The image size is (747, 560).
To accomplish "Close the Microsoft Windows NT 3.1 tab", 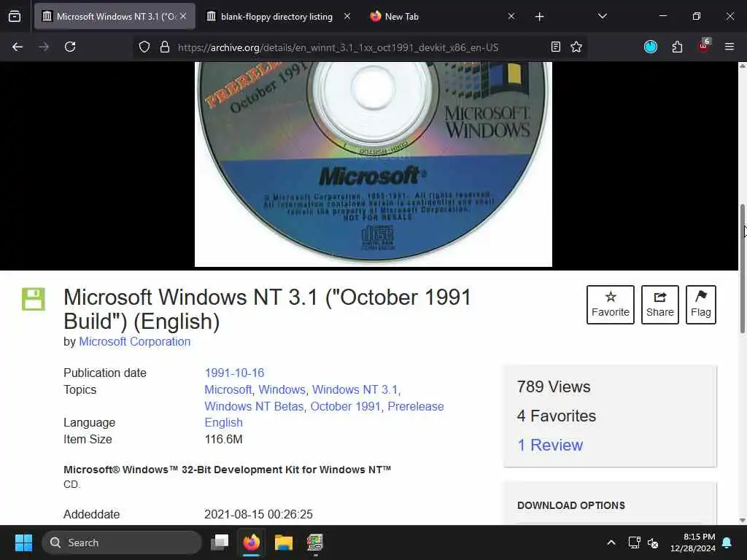I will [183, 16].
